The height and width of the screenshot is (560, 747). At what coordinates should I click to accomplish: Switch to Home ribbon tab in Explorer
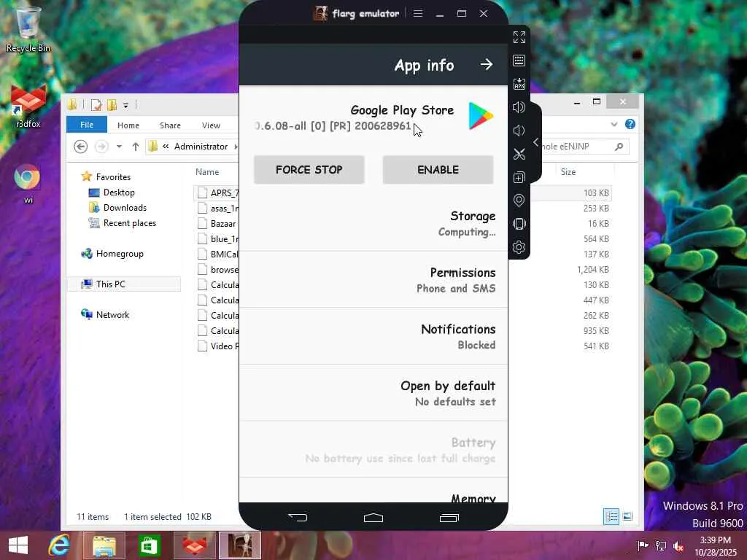pyautogui.click(x=128, y=125)
